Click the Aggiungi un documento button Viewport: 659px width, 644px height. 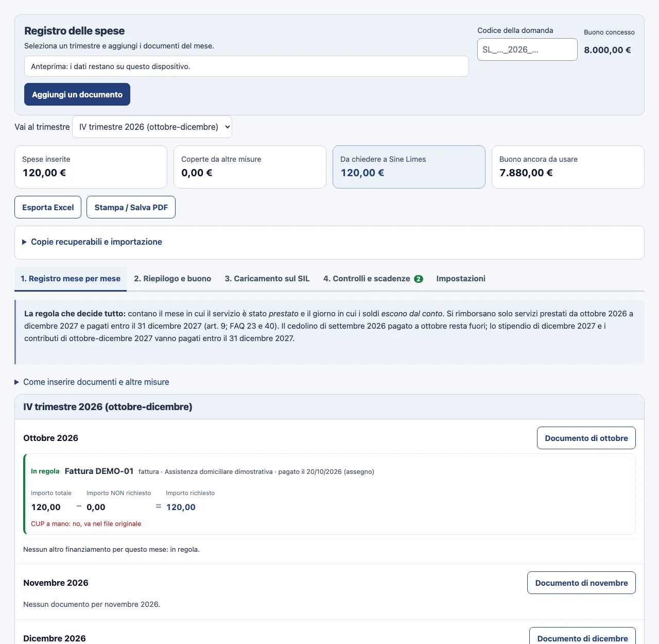click(77, 94)
